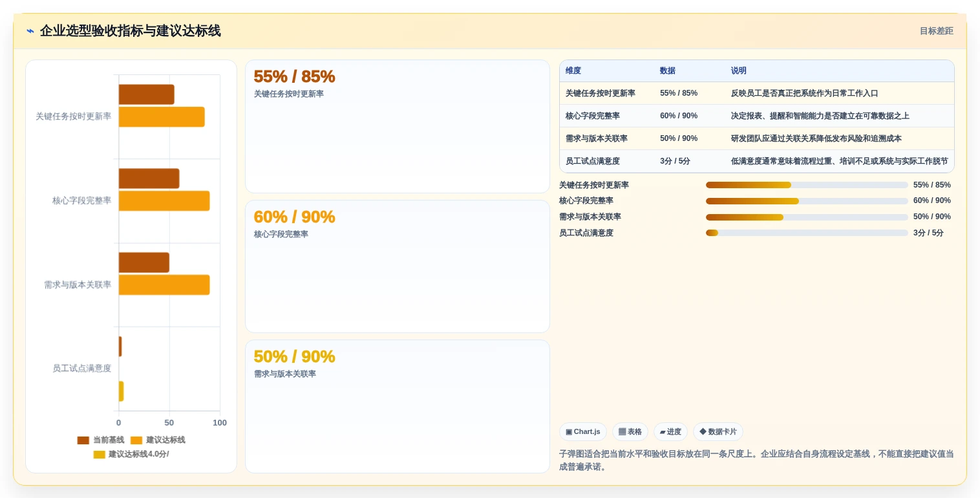Click the dark-brown bar for 关键任务按时更新率 in chart

pos(146,94)
